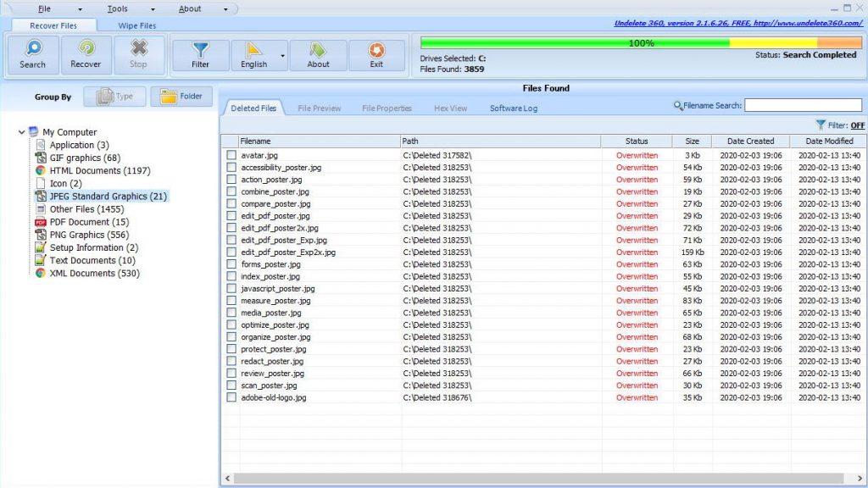Viewport: 868px width, 488px height.
Task: Tick the checkbox next to adobe-old-logo.jpg
Action: coord(231,397)
